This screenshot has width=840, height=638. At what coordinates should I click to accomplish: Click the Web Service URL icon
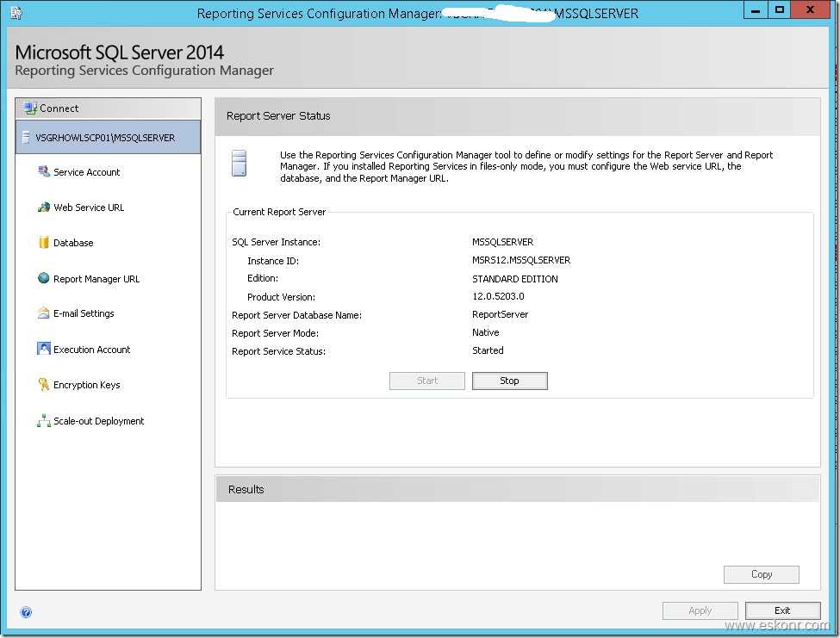coord(43,208)
